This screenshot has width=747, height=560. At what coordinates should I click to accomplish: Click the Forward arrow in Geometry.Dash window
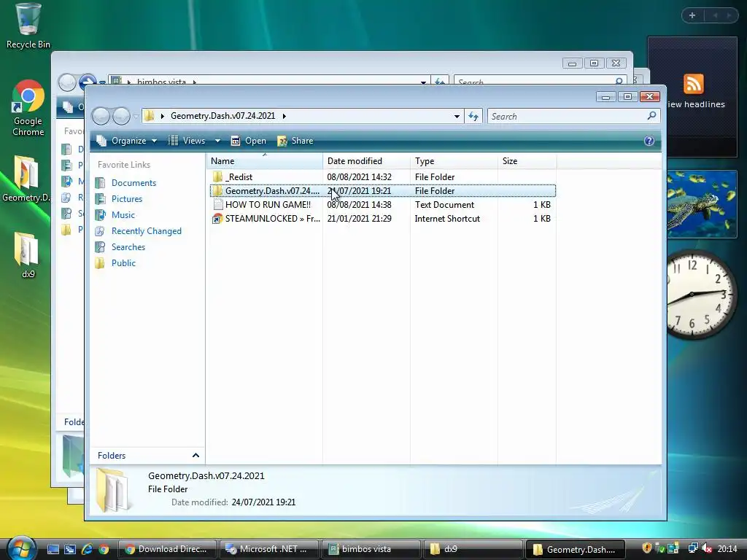click(121, 116)
